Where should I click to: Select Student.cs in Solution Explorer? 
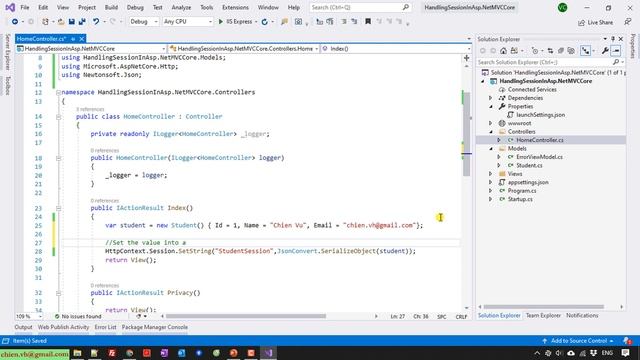pyautogui.click(x=529, y=166)
